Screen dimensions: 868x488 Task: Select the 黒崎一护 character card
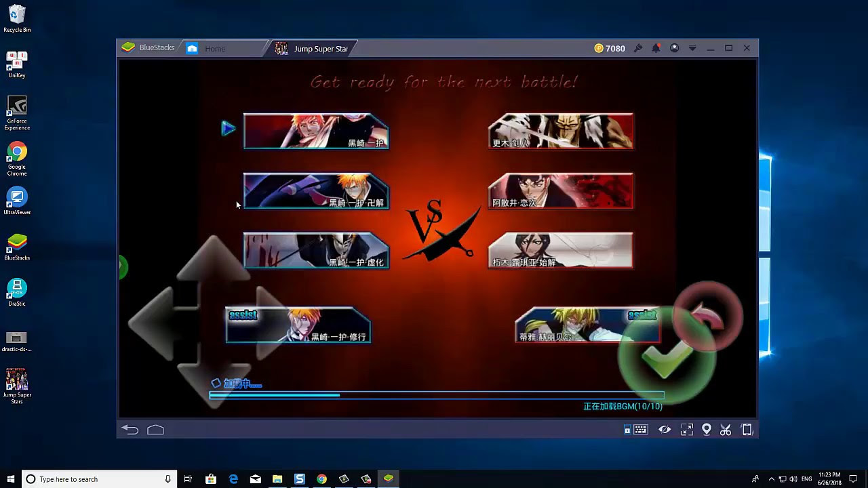pos(316,131)
